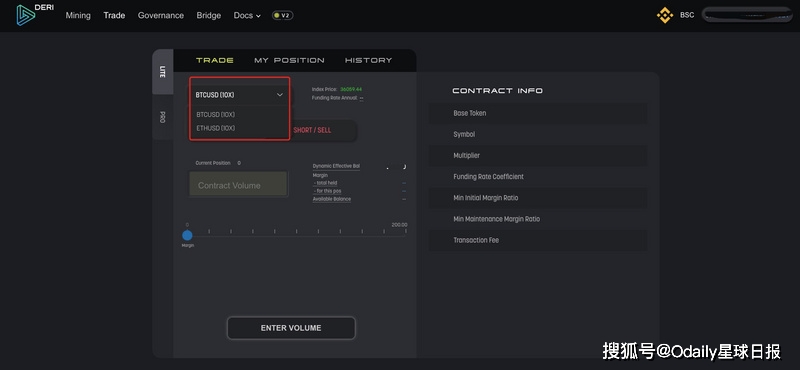
Task: Go to Governance page
Action: 161,15
